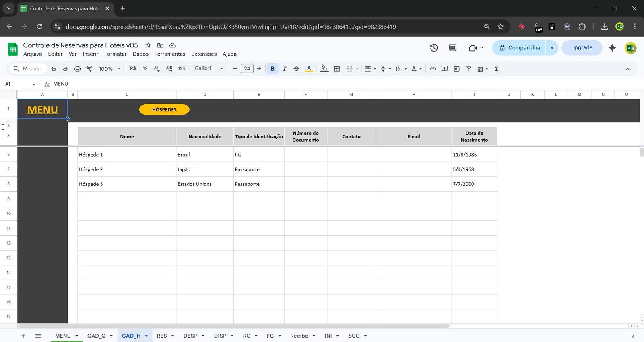Image resolution: width=644 pixels, height=342 pixels.
Task: Open the zoom 100% dropdown
Action: pyautogui.click(x=109, y=69)
